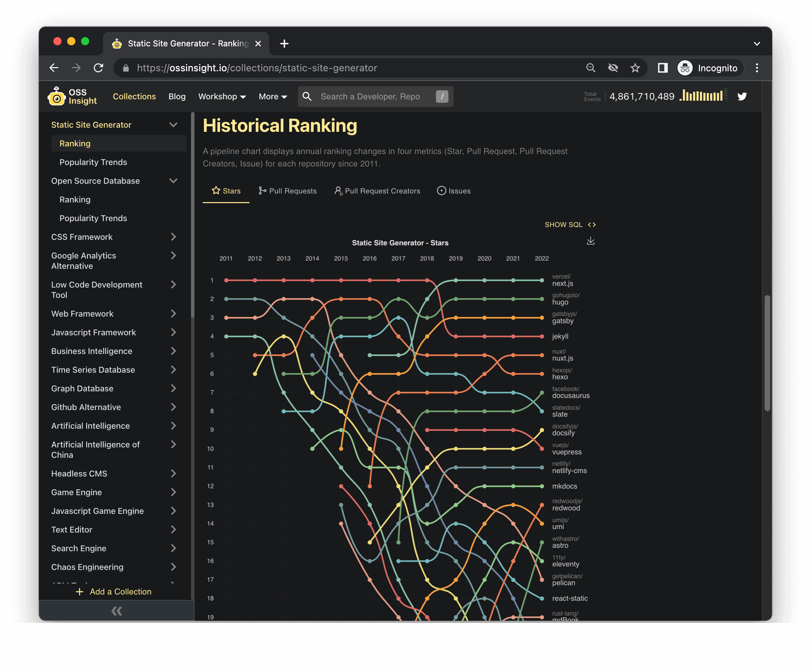Open the browser side panel icon
811x672 pixels.
(663, 68)
